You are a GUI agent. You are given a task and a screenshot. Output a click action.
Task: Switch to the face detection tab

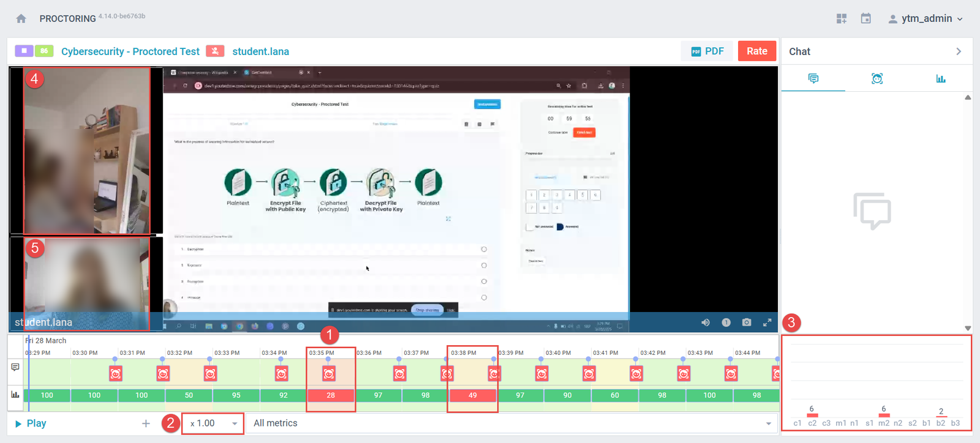click(x=876, y=78)
